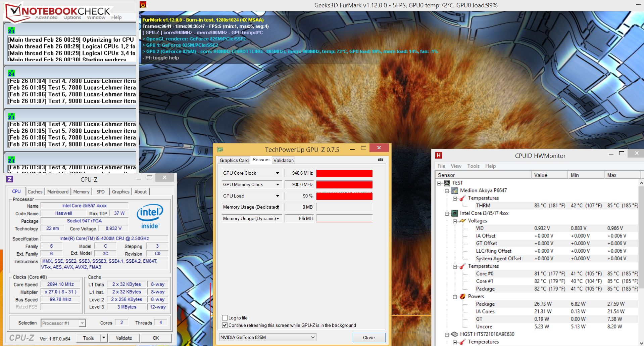Open the Memory Usage (Dynamic) sensor dropdown
This screenshot has height=346, width=644.
[278, 218]
